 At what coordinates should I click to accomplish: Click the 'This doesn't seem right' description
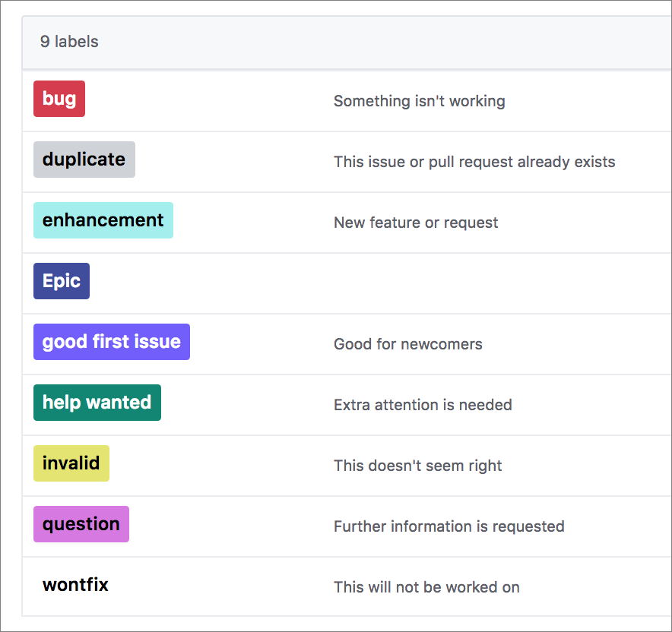click(417, 466)
